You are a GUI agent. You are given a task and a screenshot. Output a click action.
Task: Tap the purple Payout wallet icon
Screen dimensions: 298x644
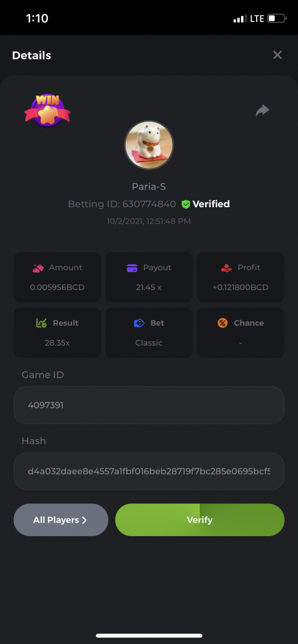pos(132,268)
